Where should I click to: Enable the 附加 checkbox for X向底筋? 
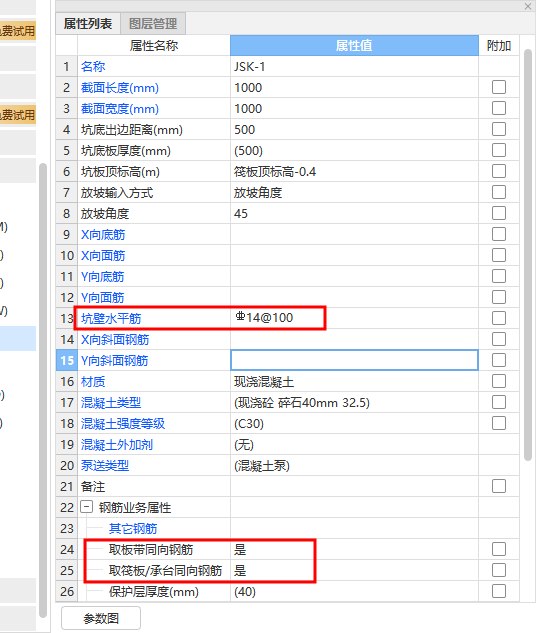pyautogui.click(x=499, y=234)
